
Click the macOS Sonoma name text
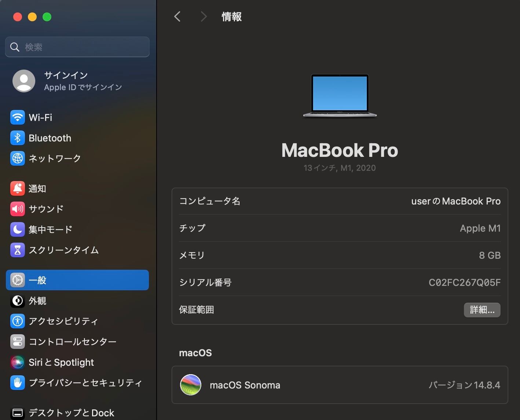[245, 385]
